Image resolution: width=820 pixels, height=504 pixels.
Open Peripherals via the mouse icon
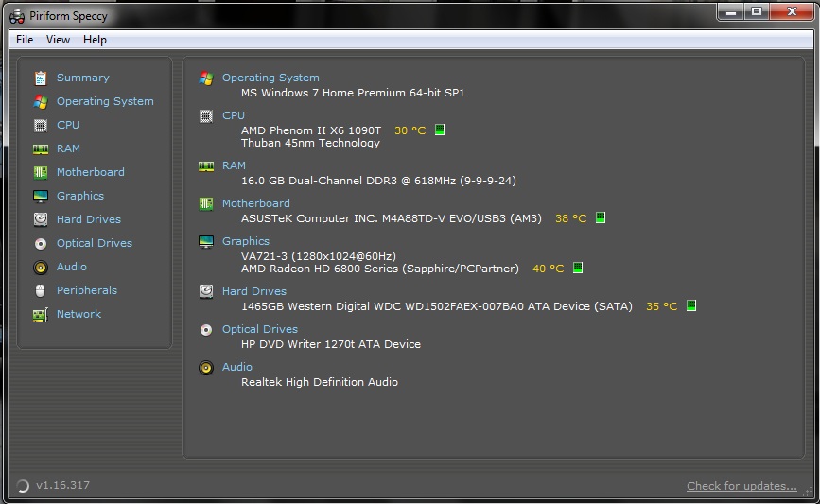pyautogui.click(x=41, y=290)
